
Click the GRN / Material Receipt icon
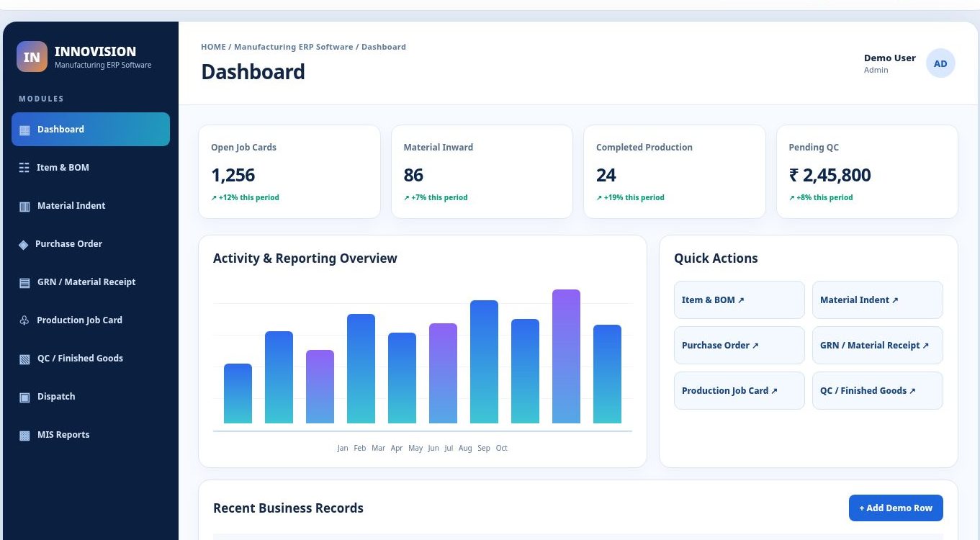(24, 283)
